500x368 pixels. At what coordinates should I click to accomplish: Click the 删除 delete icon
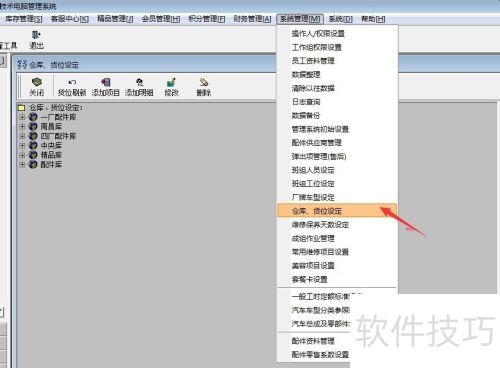tap(204, 82)
